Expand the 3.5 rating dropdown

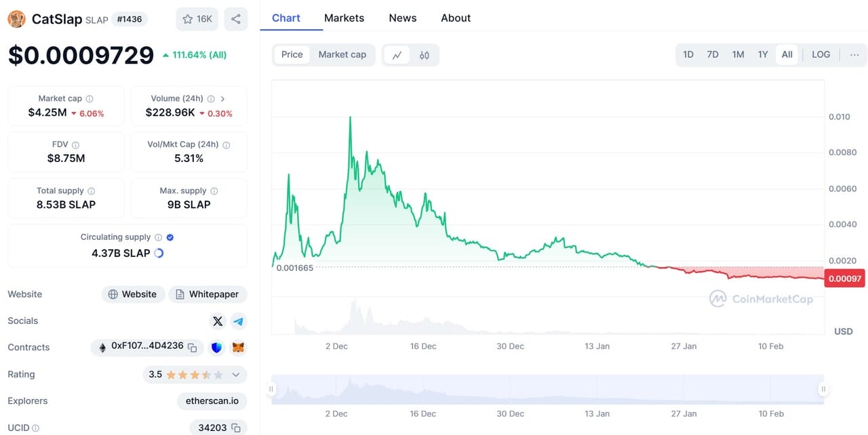click(x=236, y=374)
